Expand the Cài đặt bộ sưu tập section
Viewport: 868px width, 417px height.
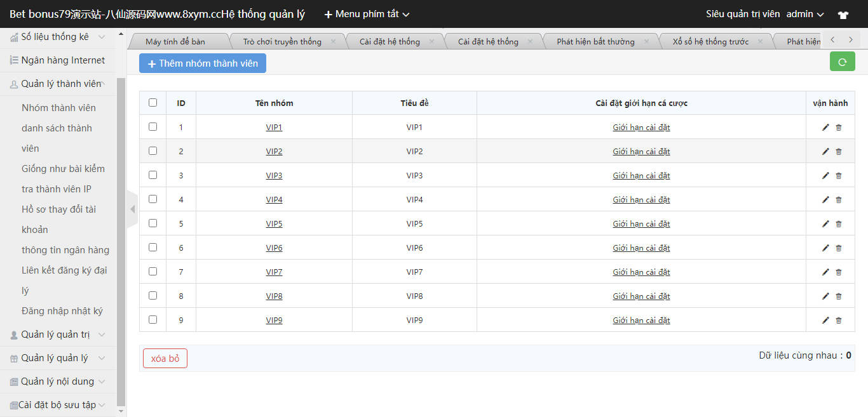point(58,405)
